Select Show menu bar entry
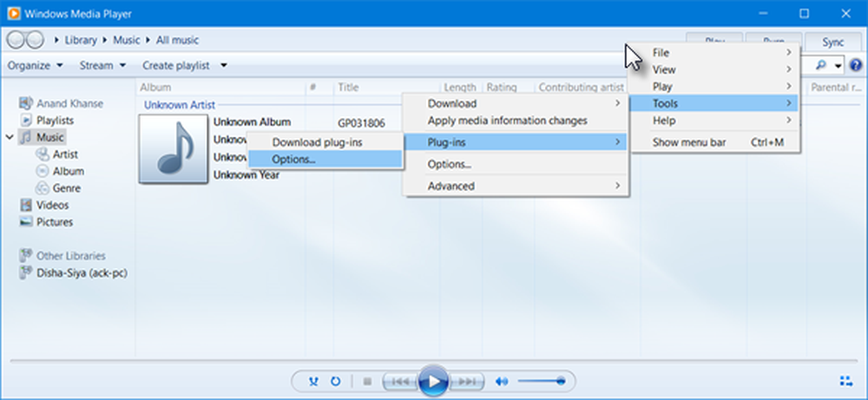Image resolution: width=868 pixels, height=400 pixels. (x=713, y=142)
